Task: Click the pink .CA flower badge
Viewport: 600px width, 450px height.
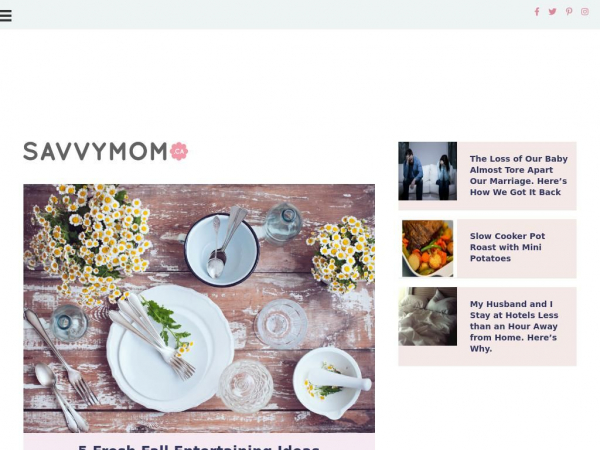Action: (x=179, y=152)
